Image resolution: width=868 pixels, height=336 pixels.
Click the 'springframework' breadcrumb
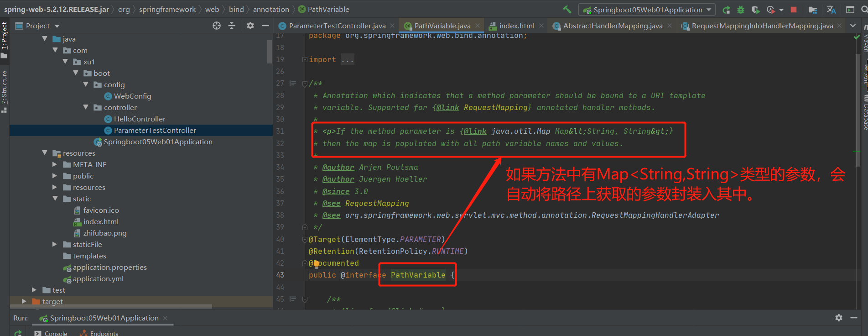167,9
